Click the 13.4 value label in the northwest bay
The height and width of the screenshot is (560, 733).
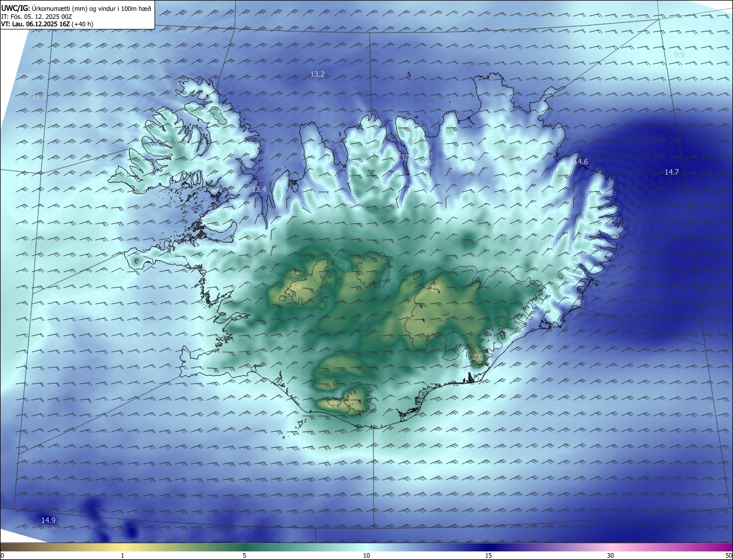pyautogui.click(x=259, y=189)
